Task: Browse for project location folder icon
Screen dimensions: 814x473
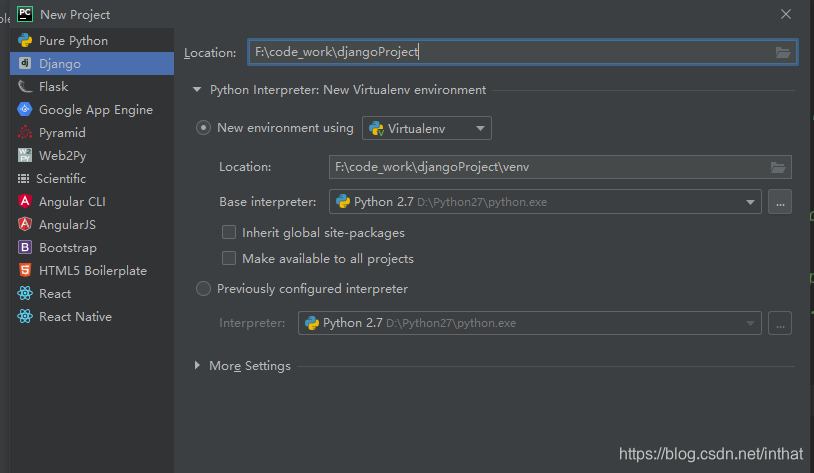Action: [783, 52]
